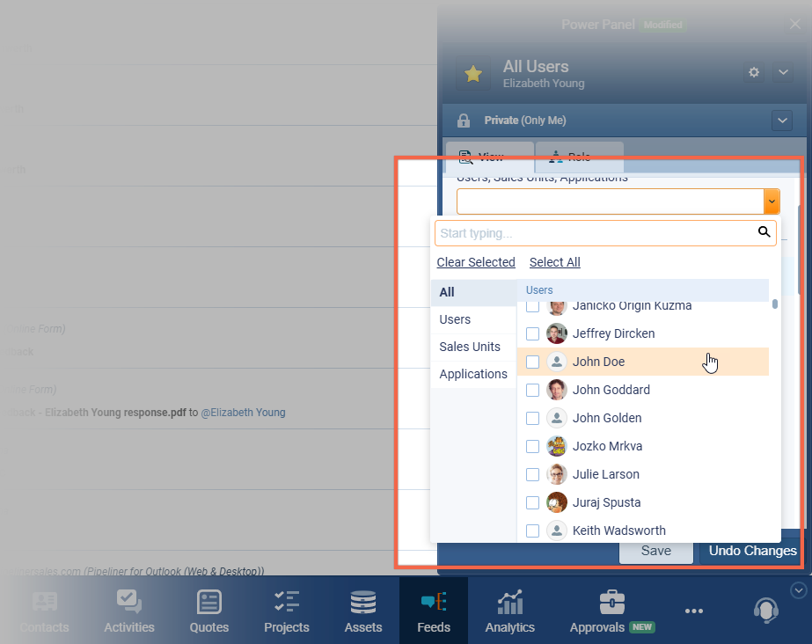Click the headset support icon
This screenshot has height=644, width=812.
(x=766, y=611)
